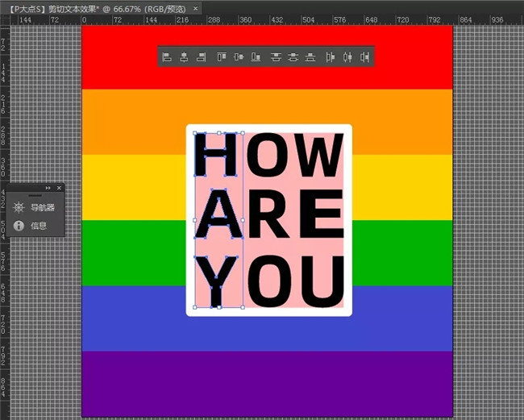Click the horizontal align center icon

click(184, 57)
